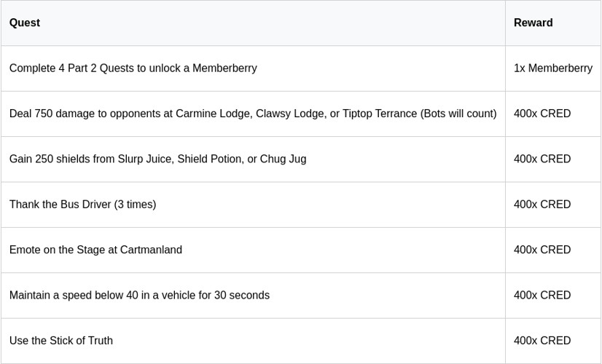This screenshot has height=364, width=602.
Task: Click the reward for the Deal 750 damage quest
Action: (x=542, y=114)
